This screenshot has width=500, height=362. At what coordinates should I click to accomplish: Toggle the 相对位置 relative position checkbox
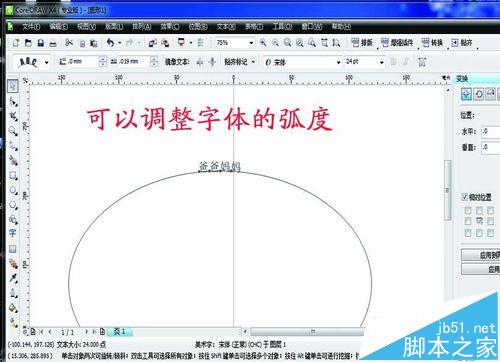[x=465, y=197]
